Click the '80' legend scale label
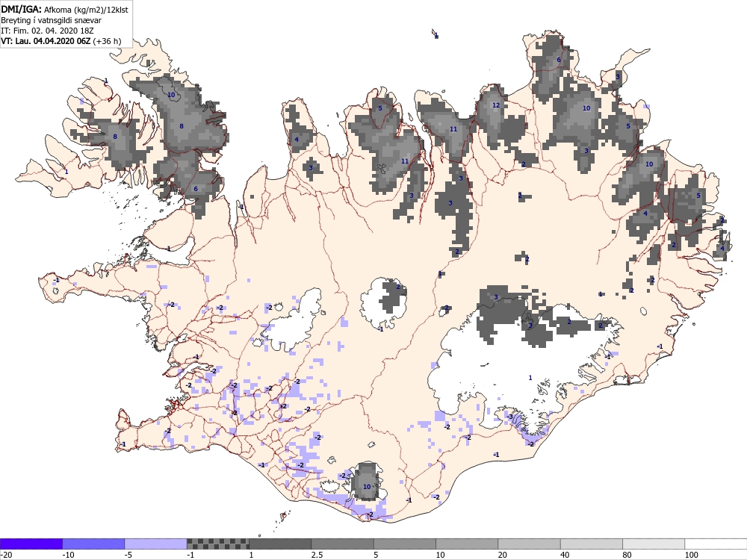 pyautogui.click(x=627, y=556)
